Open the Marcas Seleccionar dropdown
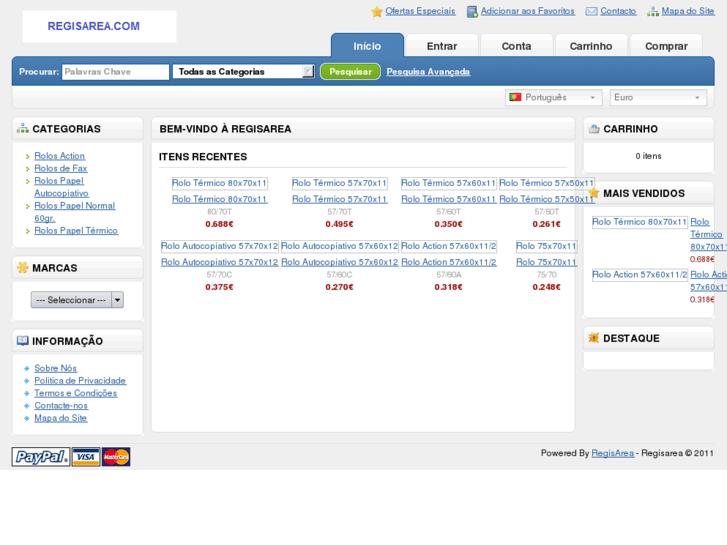Image resolution: width=727 pixels, height=545 pixels. coord(77,300)
